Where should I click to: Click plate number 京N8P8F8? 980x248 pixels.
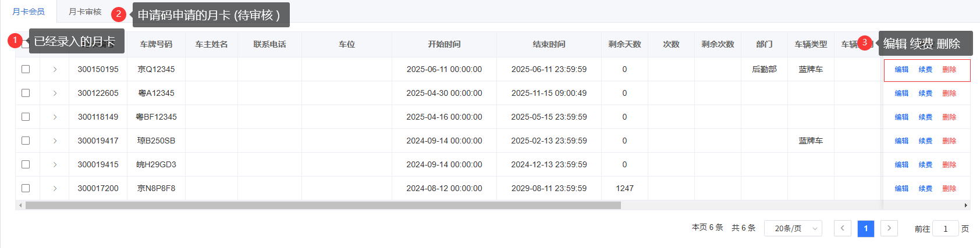(x=156, y=188)
